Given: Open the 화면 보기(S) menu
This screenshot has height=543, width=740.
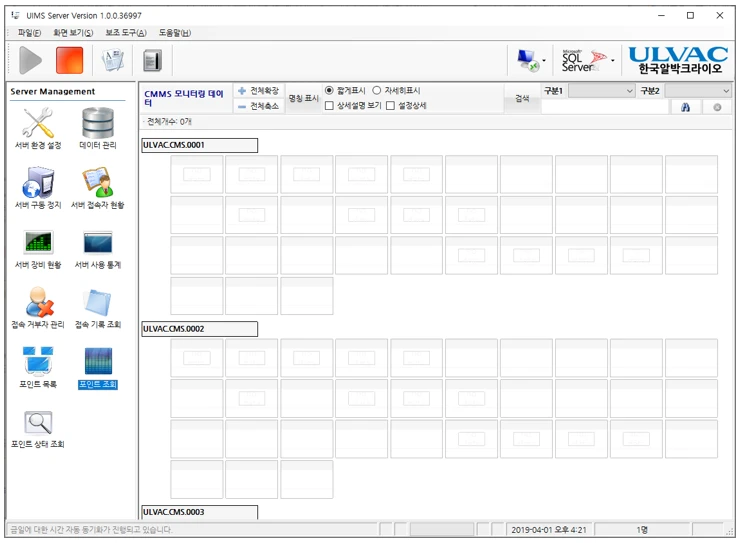Looking at the screenshot, I should [x=73, y=33].
